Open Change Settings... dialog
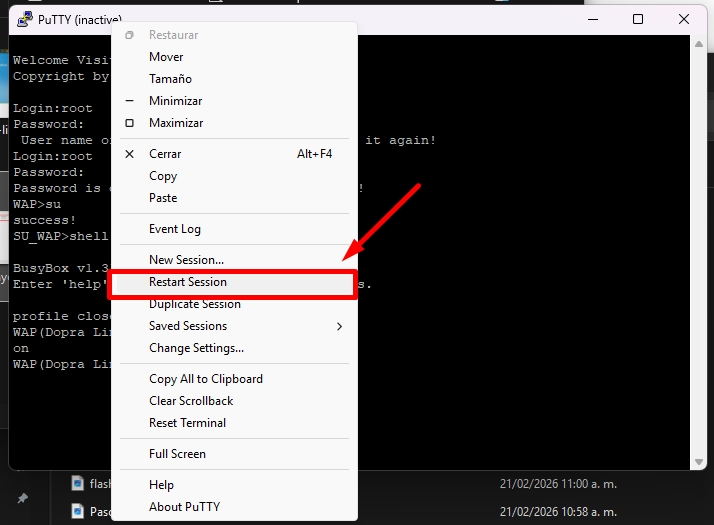Screen dimensions: 714x525 click(x=196, y=348)
